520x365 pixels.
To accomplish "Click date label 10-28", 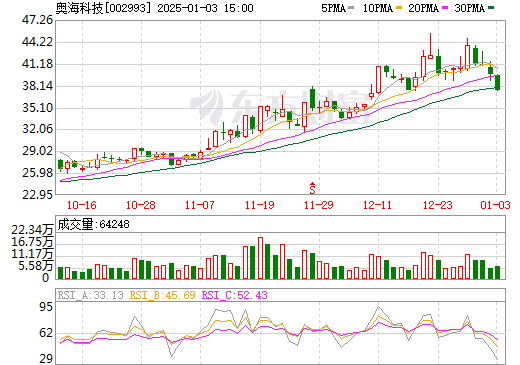I will tap(141, 205).
